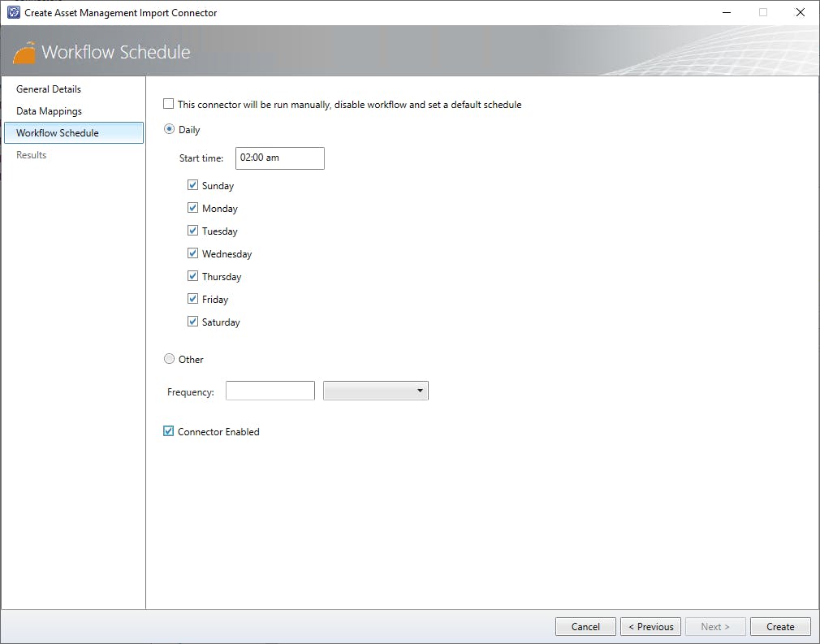
Task: Click the Start time field
Action: tap(280, 158)
